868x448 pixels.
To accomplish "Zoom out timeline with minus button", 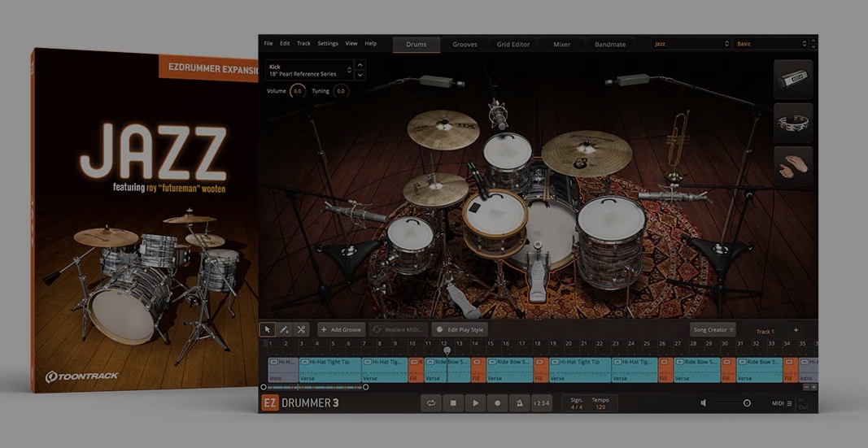I will coord(806,387).
